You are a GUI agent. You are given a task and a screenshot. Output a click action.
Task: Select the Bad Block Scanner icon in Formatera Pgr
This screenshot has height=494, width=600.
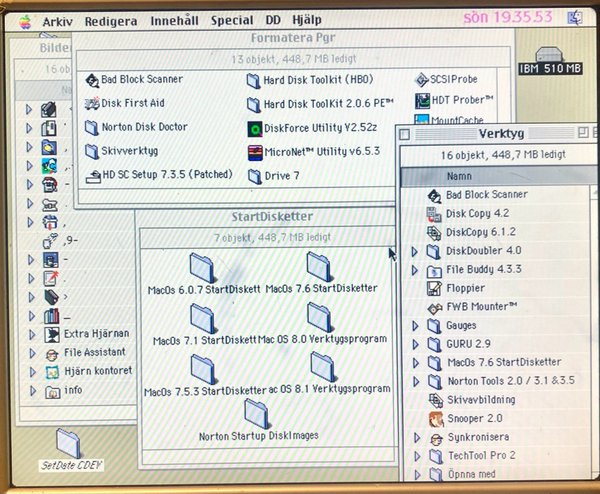(92, 80)
